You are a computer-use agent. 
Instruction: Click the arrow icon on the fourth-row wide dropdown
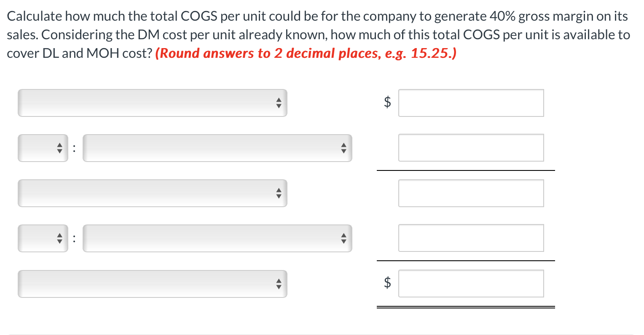point(344,238)
